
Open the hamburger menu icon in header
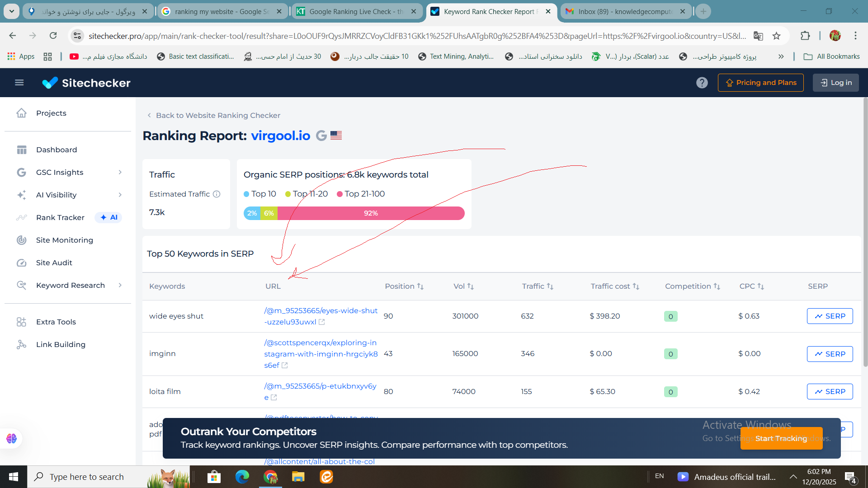tap(19, 83)
